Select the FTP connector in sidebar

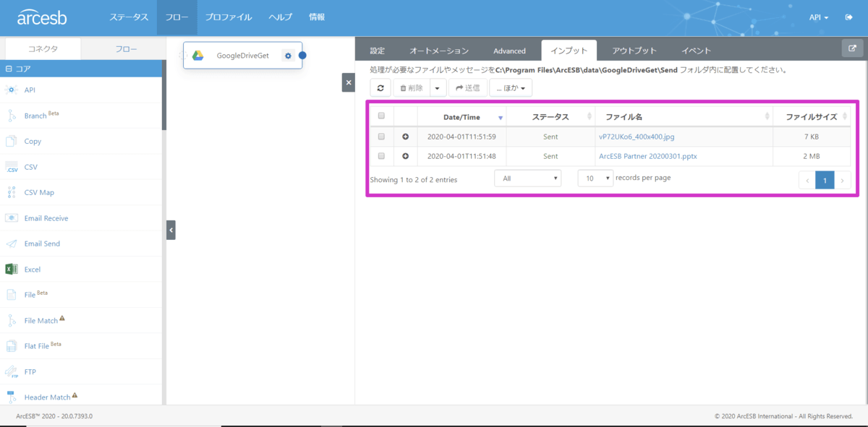(30, 371)
